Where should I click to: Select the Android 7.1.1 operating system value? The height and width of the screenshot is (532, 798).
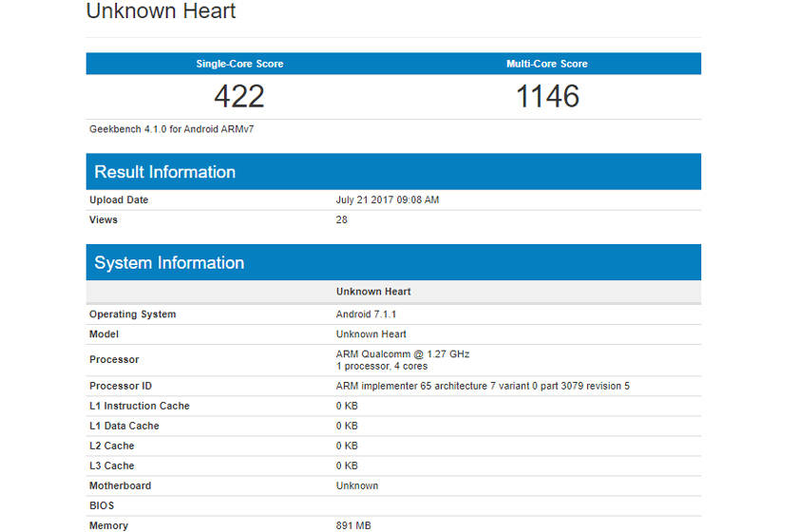coord(366,314)
